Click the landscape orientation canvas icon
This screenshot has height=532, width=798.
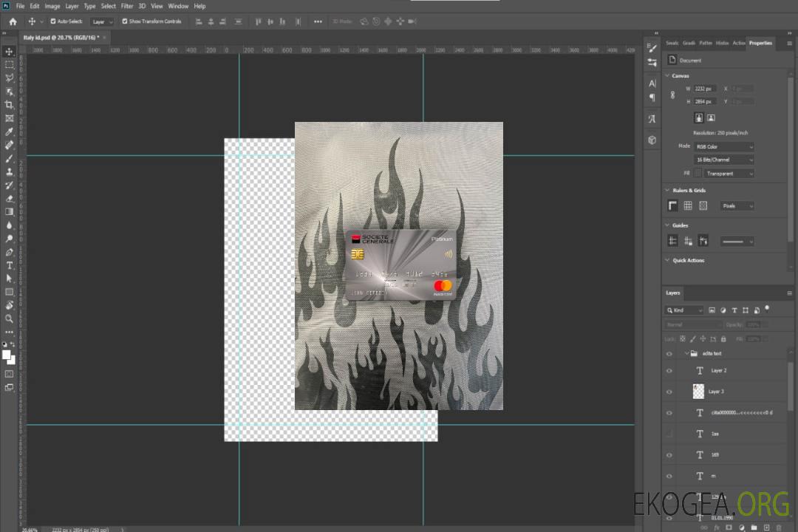pos(711,117)
